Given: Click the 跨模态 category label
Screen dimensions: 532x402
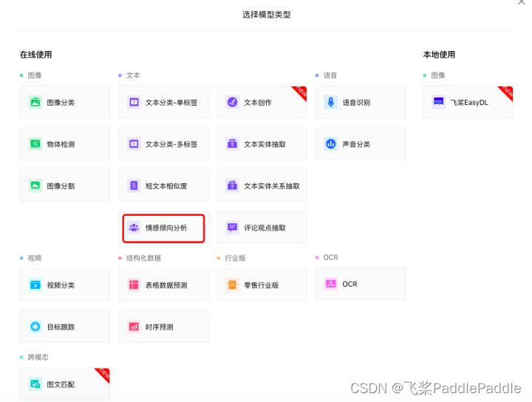Looking at the screenshot, I should (38, 357).
